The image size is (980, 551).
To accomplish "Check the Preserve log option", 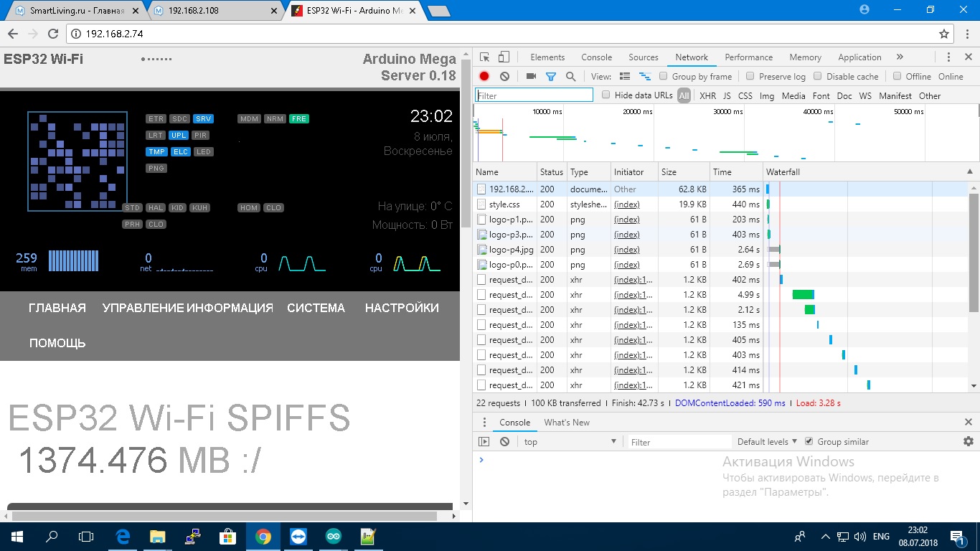I will tap(749, 76).
